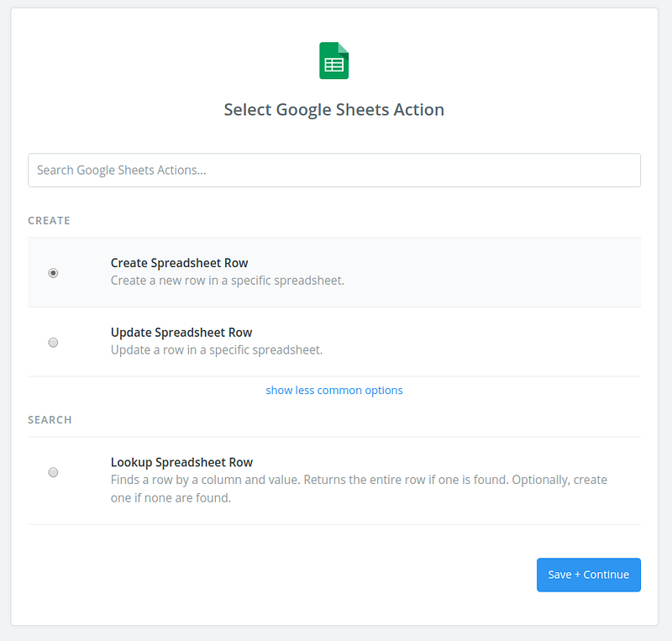Viewport: 672px width, 641px height.
Task: Click empty right area of Create Spreadsheet Row
Action: tap(521, 272)
